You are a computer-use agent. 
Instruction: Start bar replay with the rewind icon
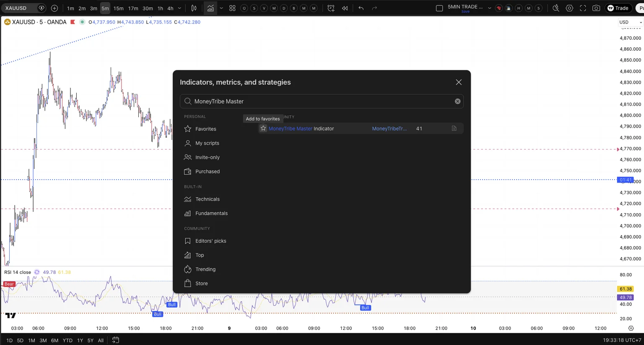click(345, 8)
